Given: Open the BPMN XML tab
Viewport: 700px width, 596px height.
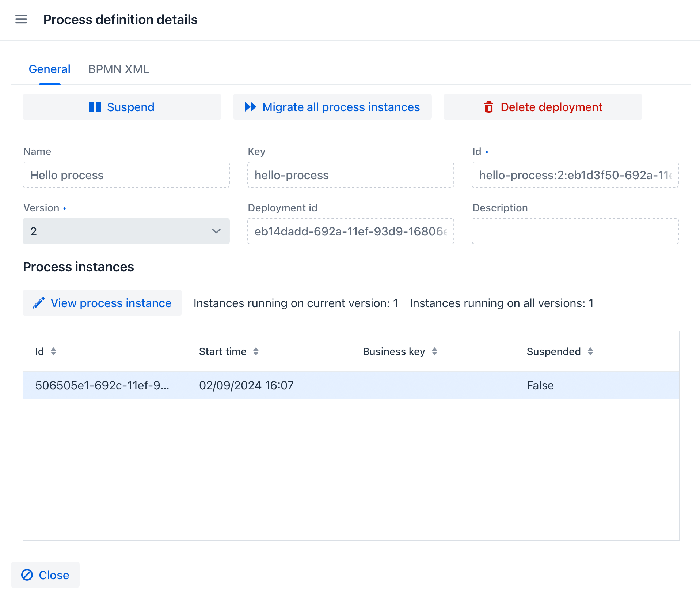Looking at the screenshot, I should click(118, 69).
